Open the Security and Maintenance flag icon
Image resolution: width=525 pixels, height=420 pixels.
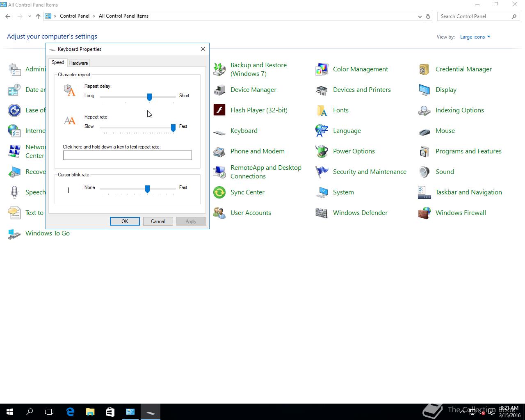[322, 172]
